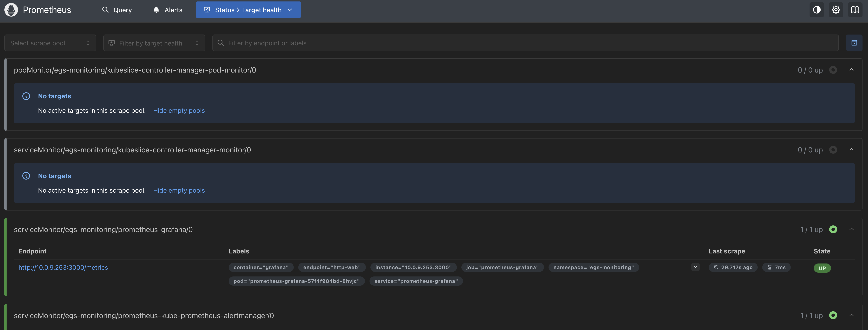The image size is (868, 330).
Task: Collapse the prometheus-grafana scrape pool
Action: tap(852, 229)
